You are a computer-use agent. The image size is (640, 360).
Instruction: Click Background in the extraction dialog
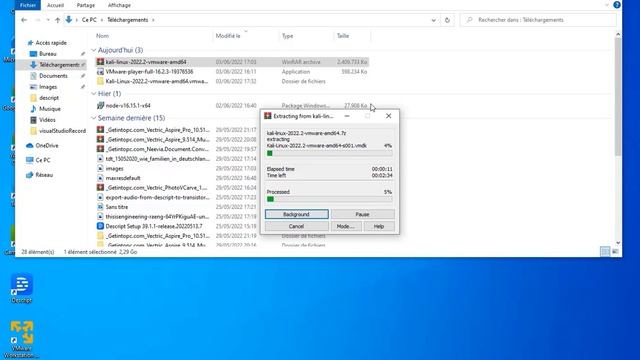click(297, 214)
